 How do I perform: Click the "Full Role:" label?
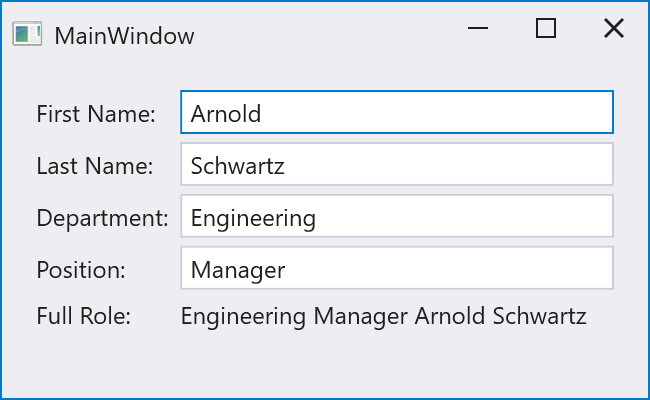click(84, 317)
